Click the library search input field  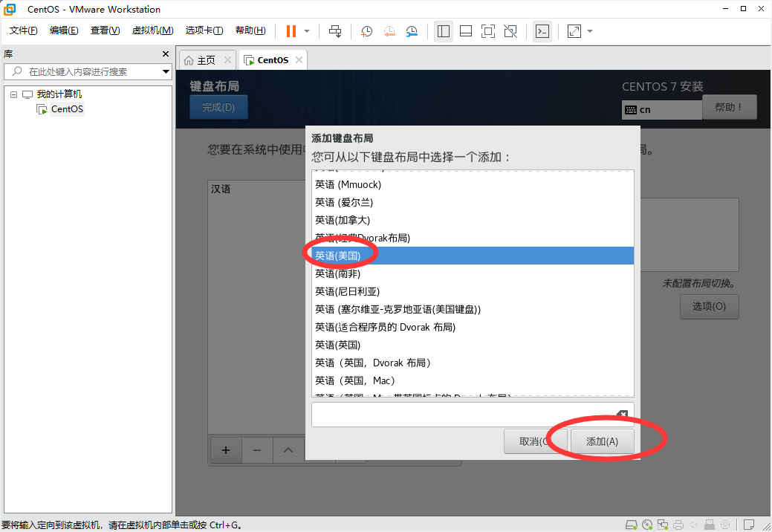point(84,72)
